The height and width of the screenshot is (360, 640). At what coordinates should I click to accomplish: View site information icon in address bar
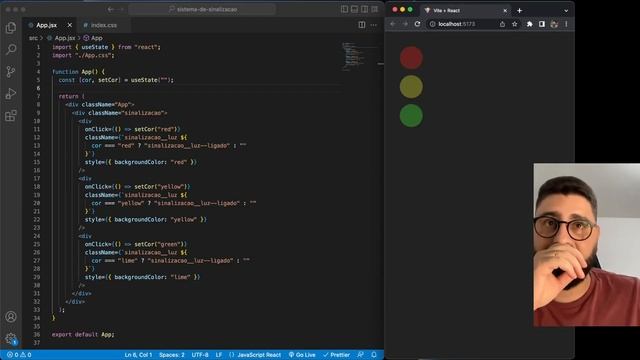pos(433,24)
